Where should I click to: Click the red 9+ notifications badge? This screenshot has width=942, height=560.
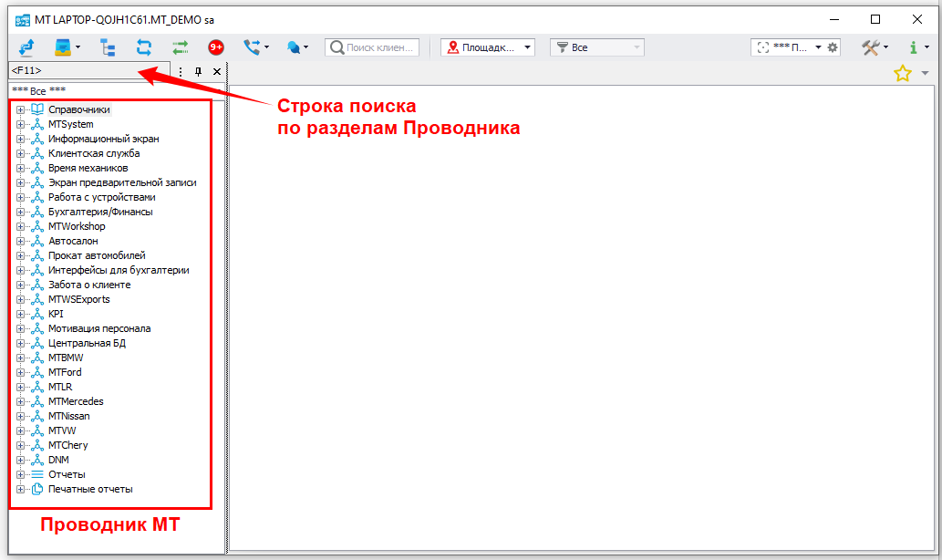coord(216,47)
